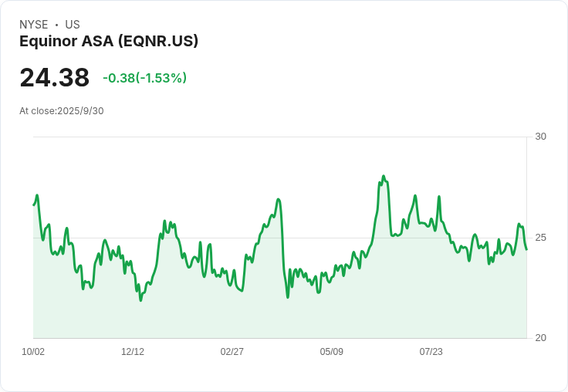
Task: Click the chart line's final right endpoint
Action: 526,249
